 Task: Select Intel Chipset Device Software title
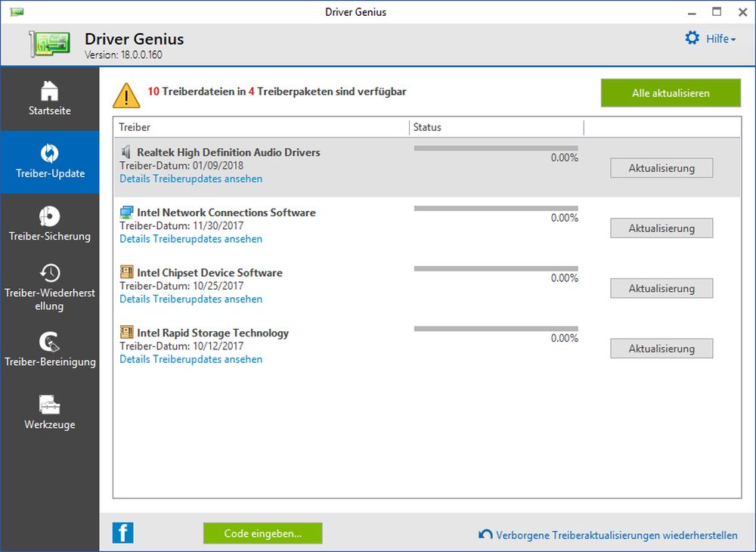coord(209,273)
